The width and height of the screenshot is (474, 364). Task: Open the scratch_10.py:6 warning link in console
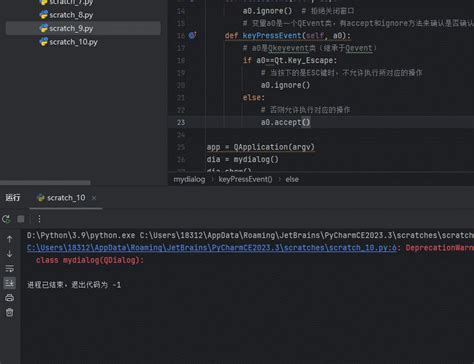(212, 248)
